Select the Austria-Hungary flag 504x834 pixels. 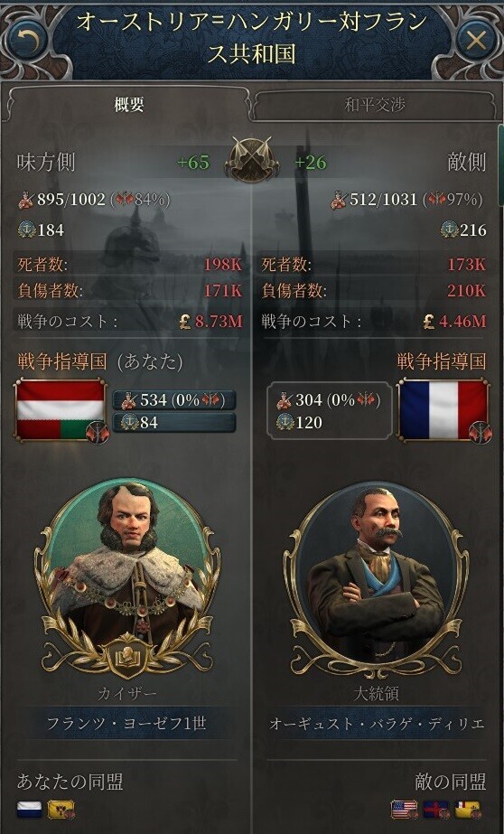61,410
